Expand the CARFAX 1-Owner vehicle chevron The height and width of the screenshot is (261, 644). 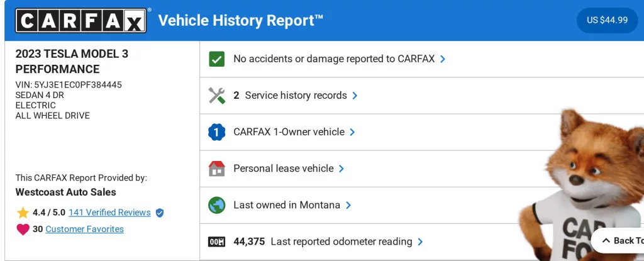tap(352, 132)
